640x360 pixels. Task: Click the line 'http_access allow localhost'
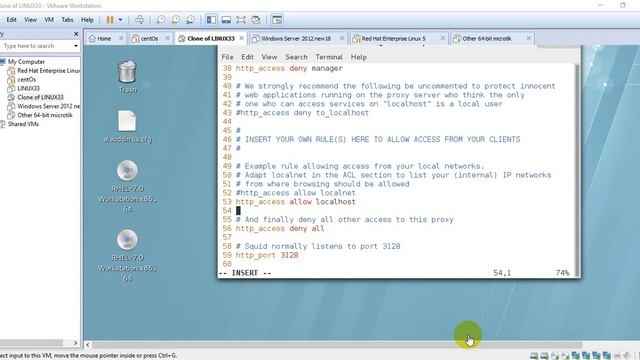(x=296, y=202)
